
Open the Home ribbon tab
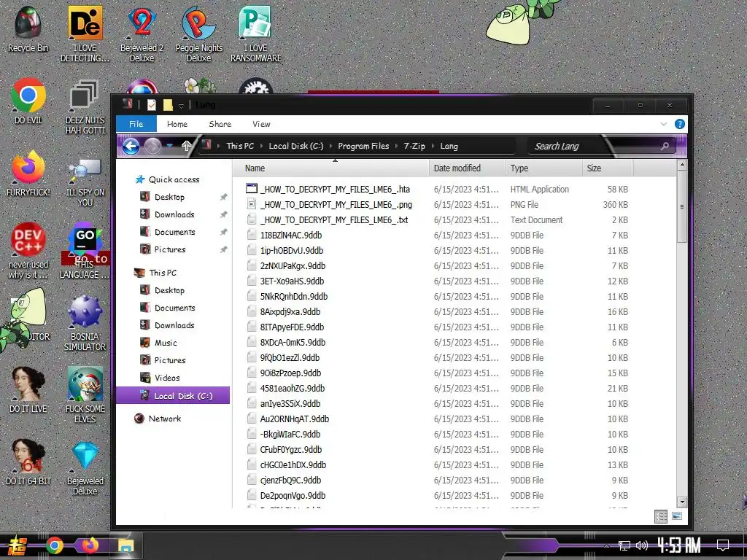point(177,124)
